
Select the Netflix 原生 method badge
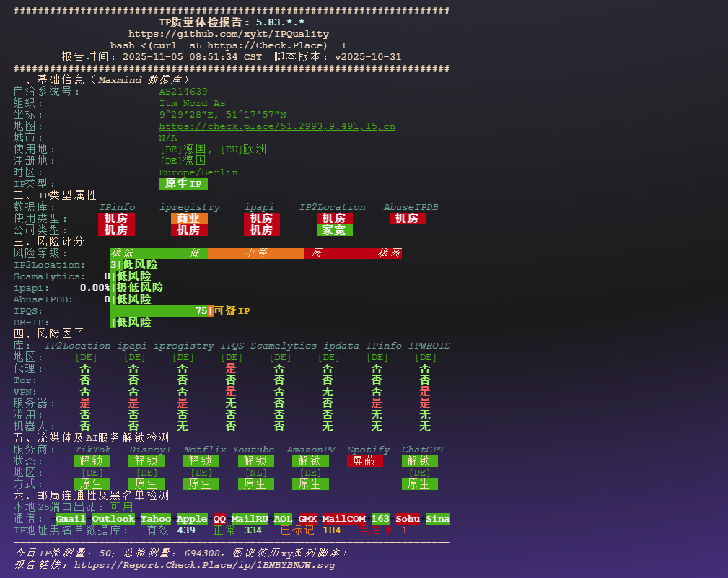pyautogui.click(x=201, y=484)
